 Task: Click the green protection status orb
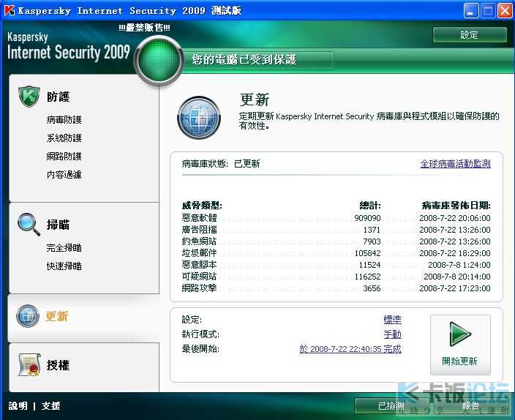[159, 60]
